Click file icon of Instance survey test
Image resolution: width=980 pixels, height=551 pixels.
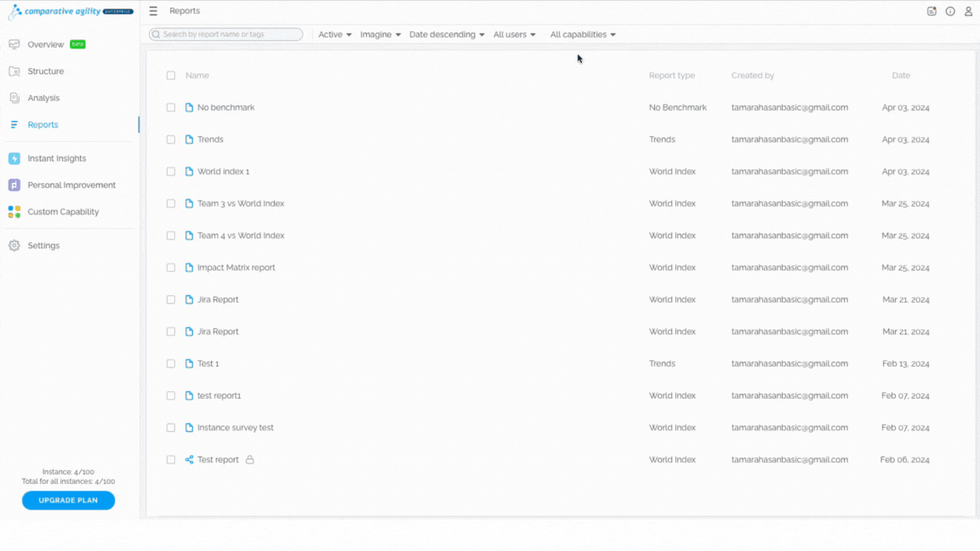[190, 428]
